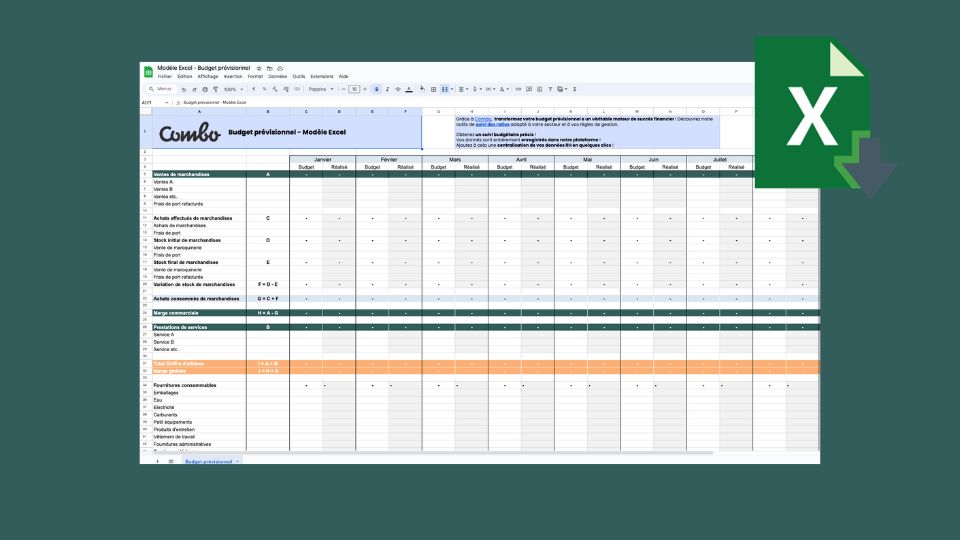Click the create filter icon
This screenshot has width=960, height=540.
click(x=550, y=89)
